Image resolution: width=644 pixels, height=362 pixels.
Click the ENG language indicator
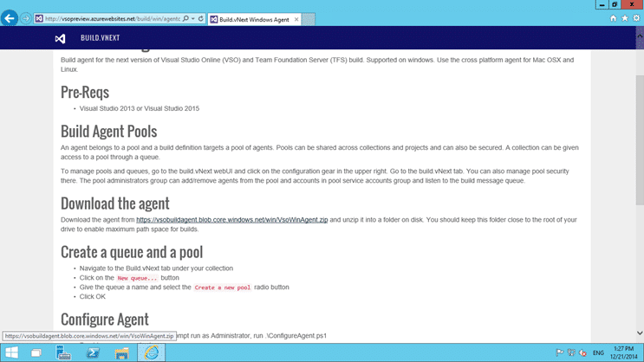pos(598,353)
